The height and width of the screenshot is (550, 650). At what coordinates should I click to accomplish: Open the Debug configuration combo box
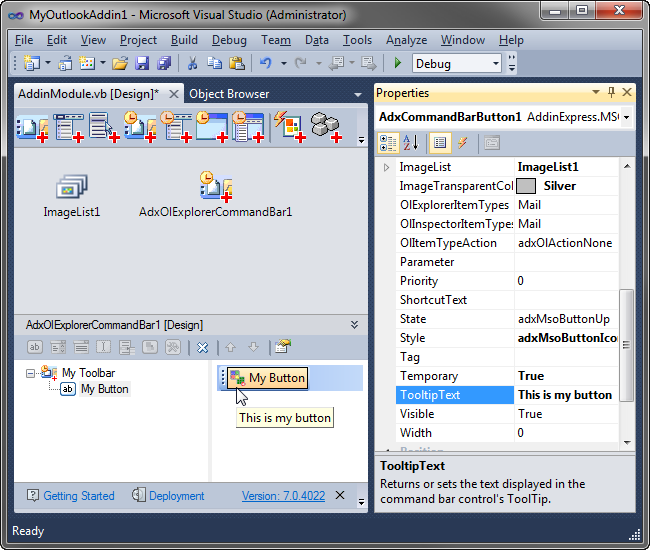tap(457, 63)
